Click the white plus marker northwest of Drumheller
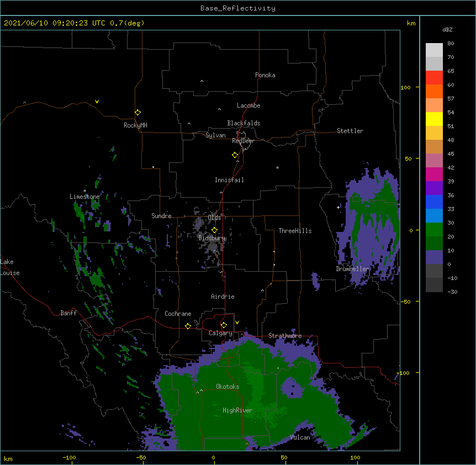476x465 pixels. pyautogui.click(x=338, y=207)
